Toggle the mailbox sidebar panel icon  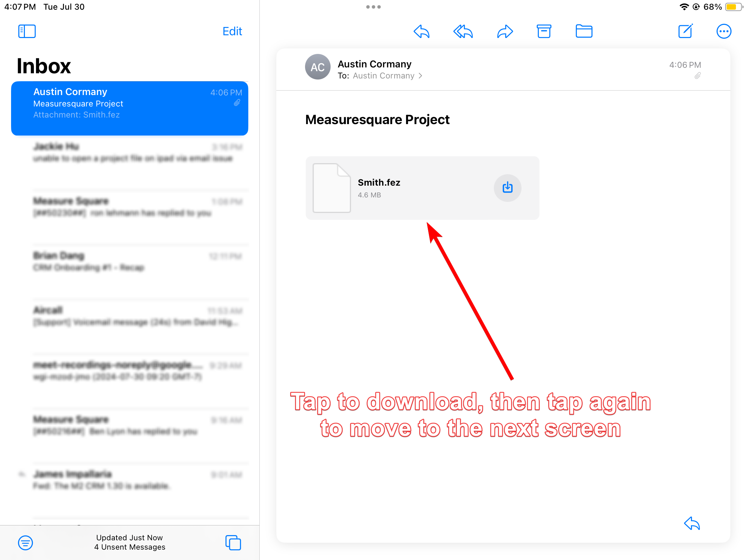(27, 31)
